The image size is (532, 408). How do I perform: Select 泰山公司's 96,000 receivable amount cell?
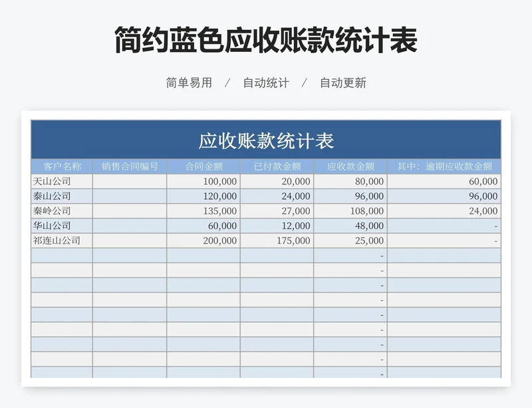350,196
